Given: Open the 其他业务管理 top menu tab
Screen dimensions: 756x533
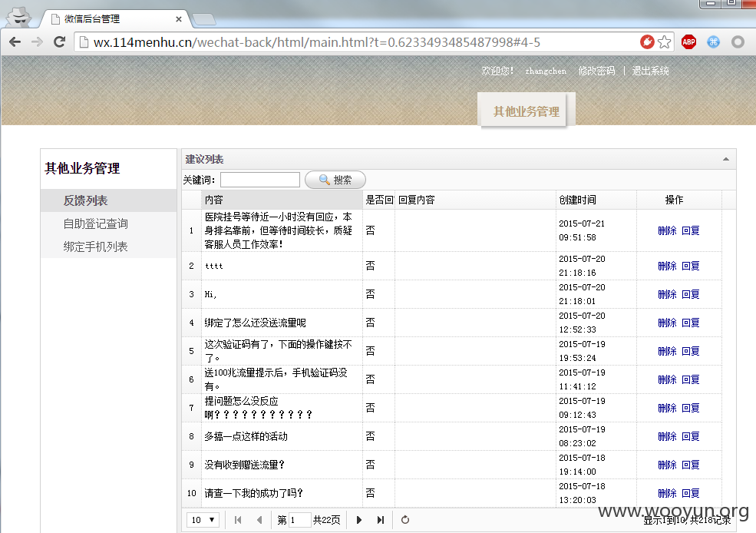Looking at the screenshot, I should click(526, 111).
